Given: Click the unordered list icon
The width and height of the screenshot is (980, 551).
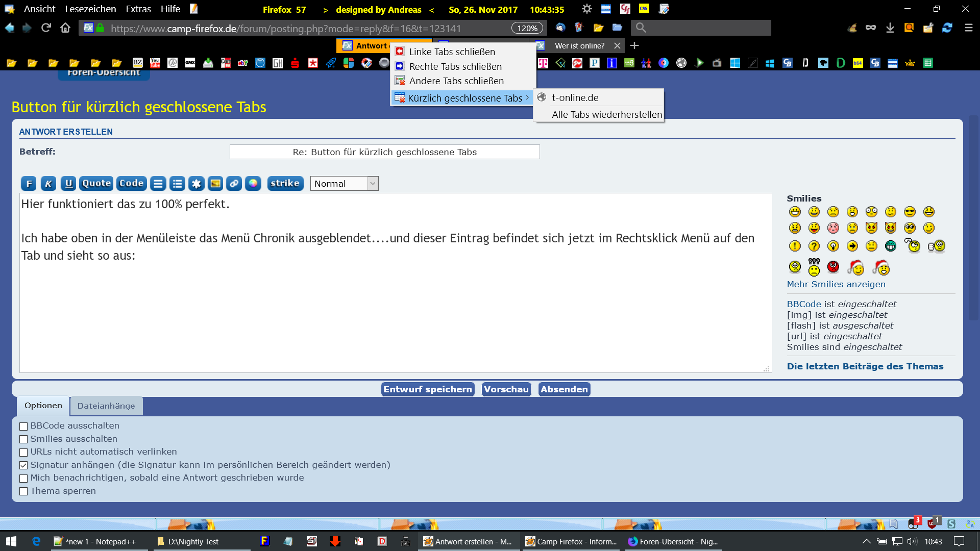Looking at the screenshot, I should (177, 184).
